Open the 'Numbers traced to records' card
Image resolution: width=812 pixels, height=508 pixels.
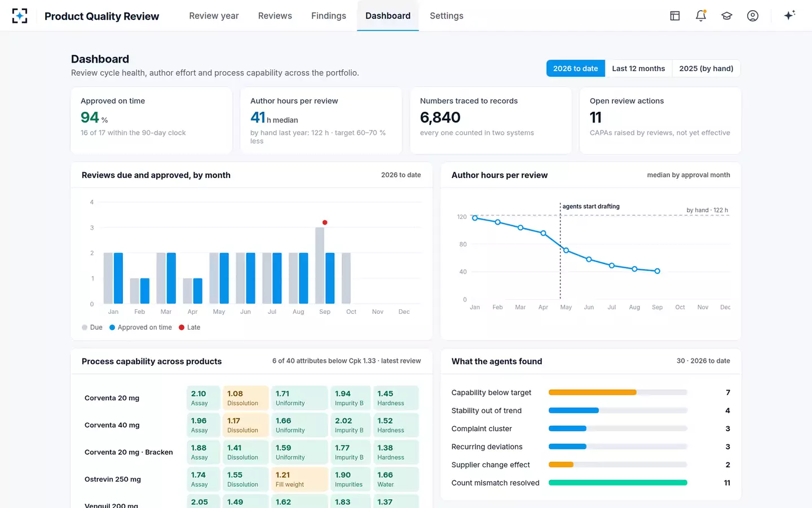pyautogui.click(x=491, y=120)
